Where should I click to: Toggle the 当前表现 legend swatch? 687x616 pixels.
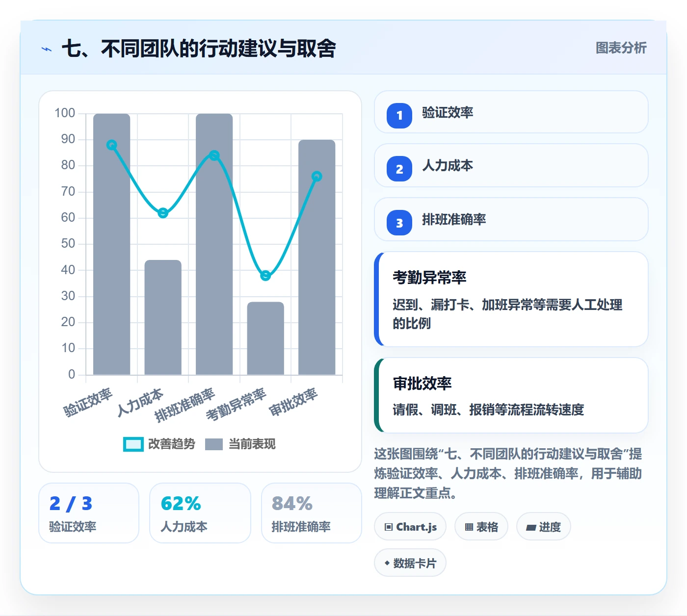coord(213,444)
